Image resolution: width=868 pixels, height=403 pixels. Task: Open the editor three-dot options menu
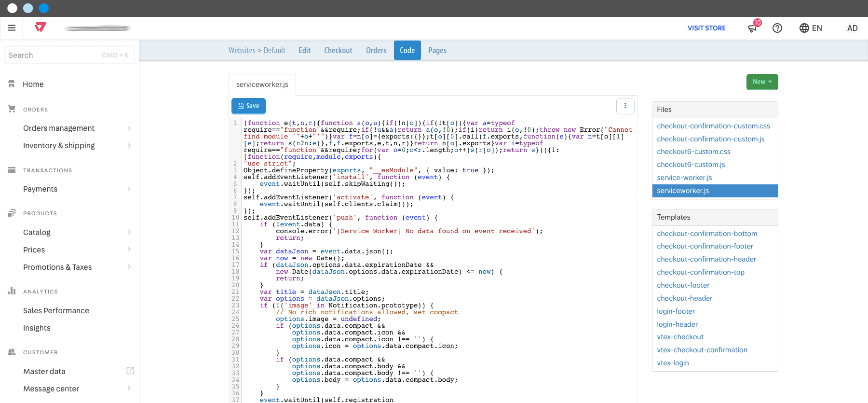point(625,106)
